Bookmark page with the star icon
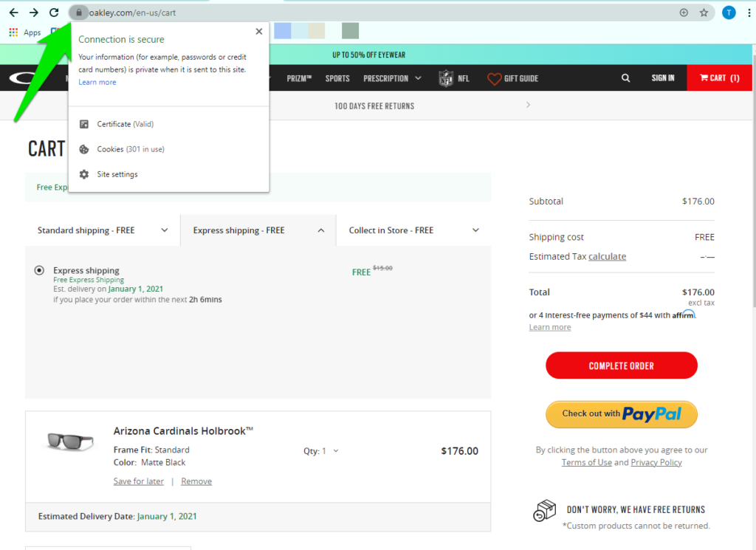The image size is (756, 550). coord(704,13)
